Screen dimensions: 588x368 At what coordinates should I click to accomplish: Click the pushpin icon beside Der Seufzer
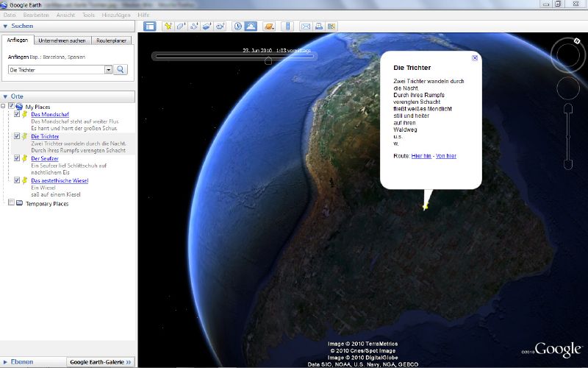25,158
